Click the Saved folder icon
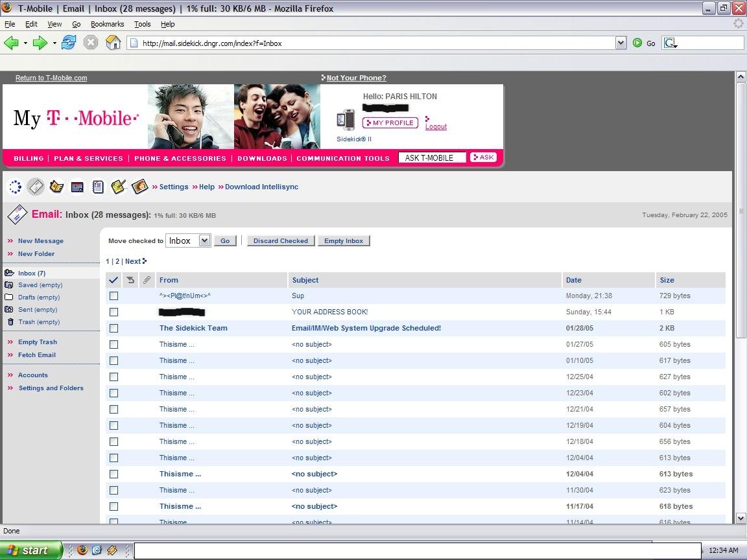Viewport: 747px width, 560px height. point(8,285)
